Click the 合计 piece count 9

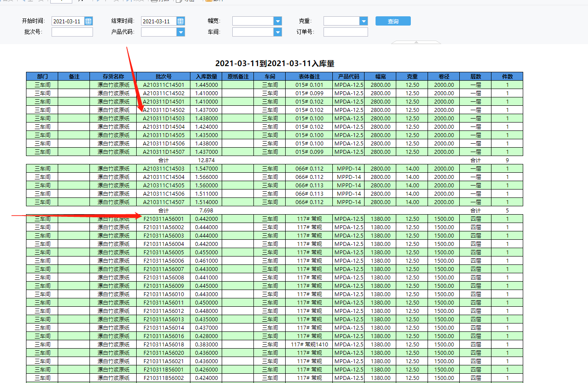tap(507, 160)
